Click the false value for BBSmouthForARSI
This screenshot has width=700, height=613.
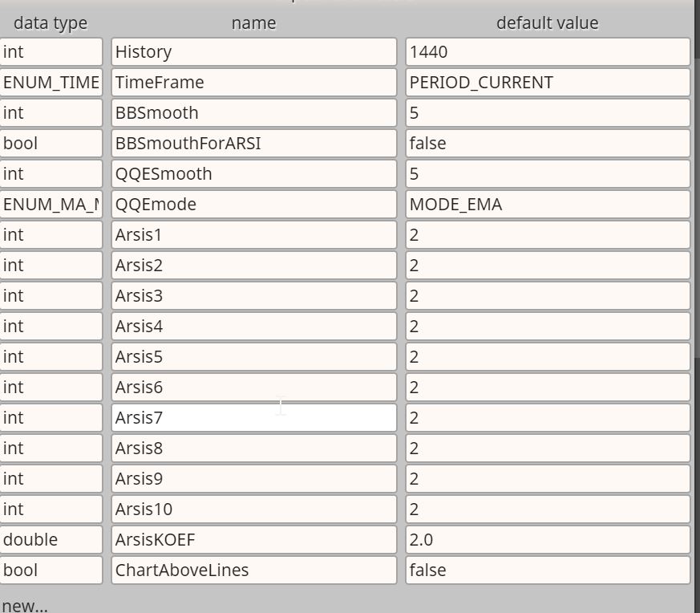pos(548,144)
